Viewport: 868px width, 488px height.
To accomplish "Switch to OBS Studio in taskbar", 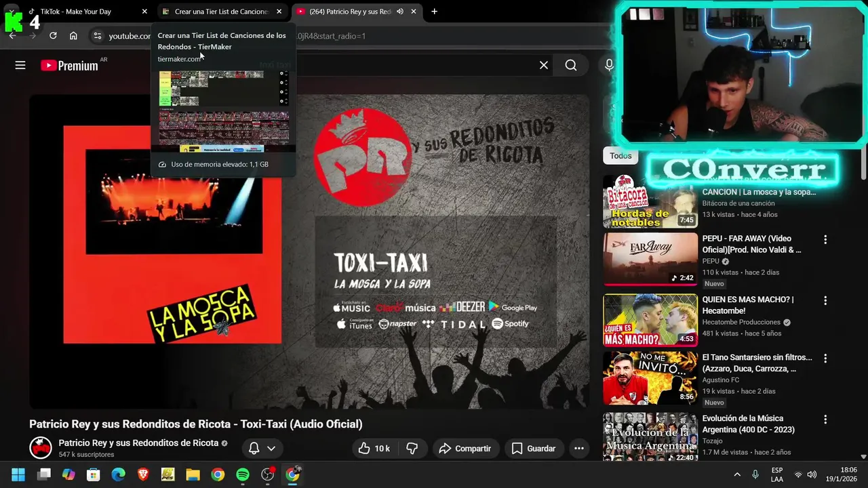I will click(x=267, y=474).
